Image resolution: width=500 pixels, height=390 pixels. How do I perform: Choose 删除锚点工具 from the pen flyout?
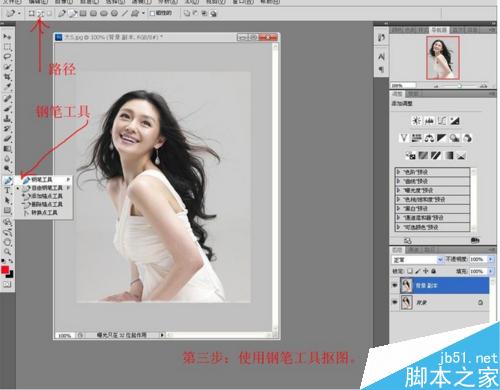click(44, 204)
